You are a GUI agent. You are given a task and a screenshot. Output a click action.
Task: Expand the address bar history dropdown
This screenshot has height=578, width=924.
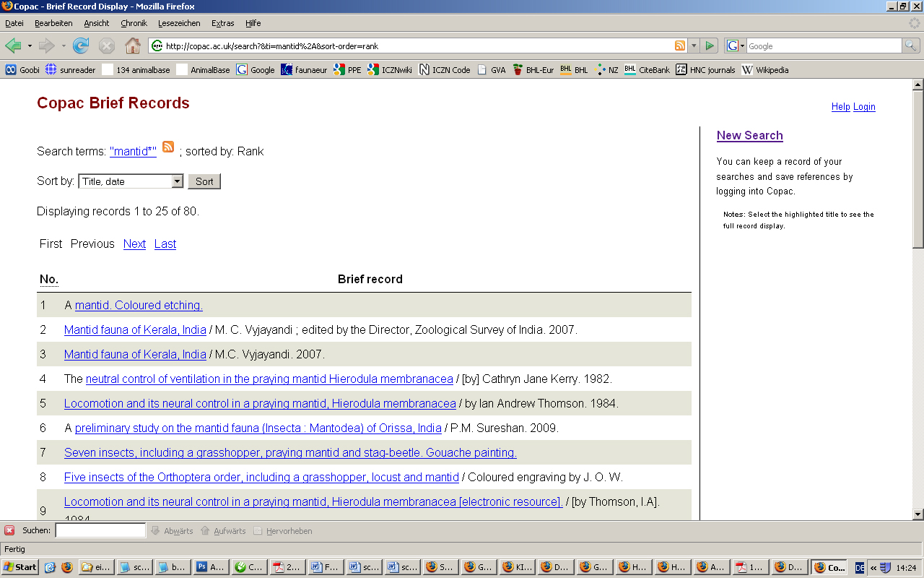tap(694, 46)
